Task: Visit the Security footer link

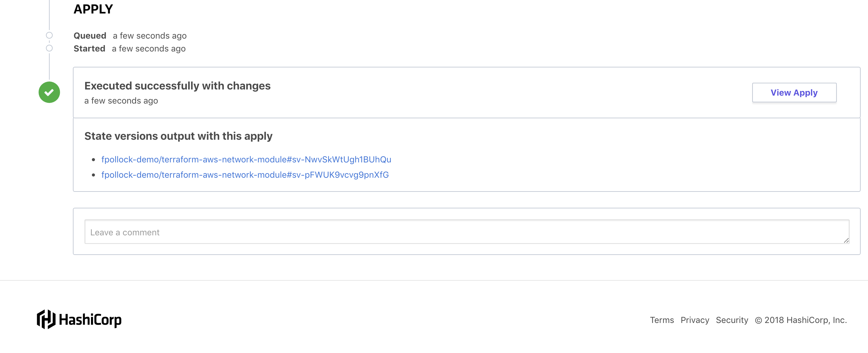Action: coord(731,320)
